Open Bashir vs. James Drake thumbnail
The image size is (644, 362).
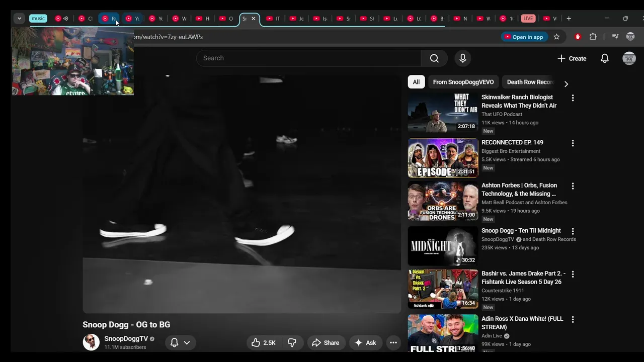point(443,289)
